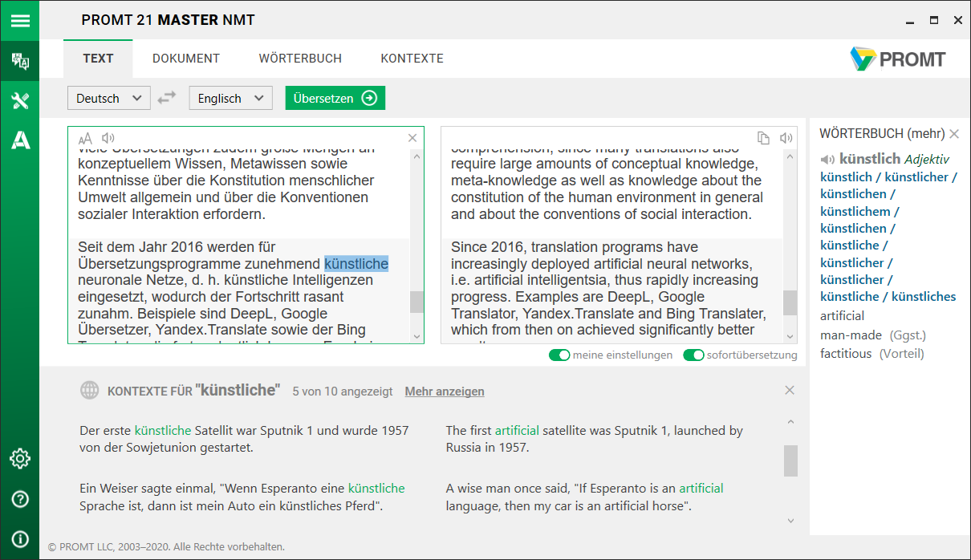Open the tools wrench icon in the sidebar
Image resolution: width=971 pixels, height=560 pixels.
point(20,100)
